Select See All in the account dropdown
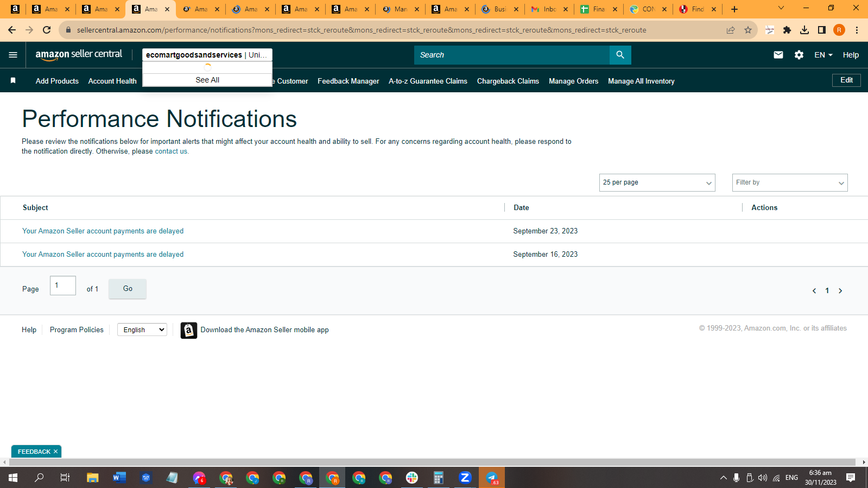This screenshot has width=868, height=488. [x=207, y=80]
